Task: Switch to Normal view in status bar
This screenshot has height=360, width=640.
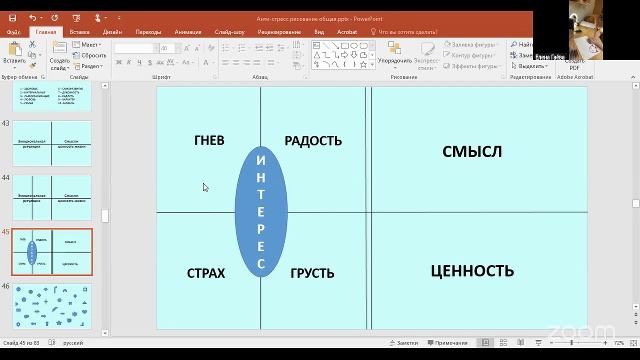Action: [x=485, y=343]
